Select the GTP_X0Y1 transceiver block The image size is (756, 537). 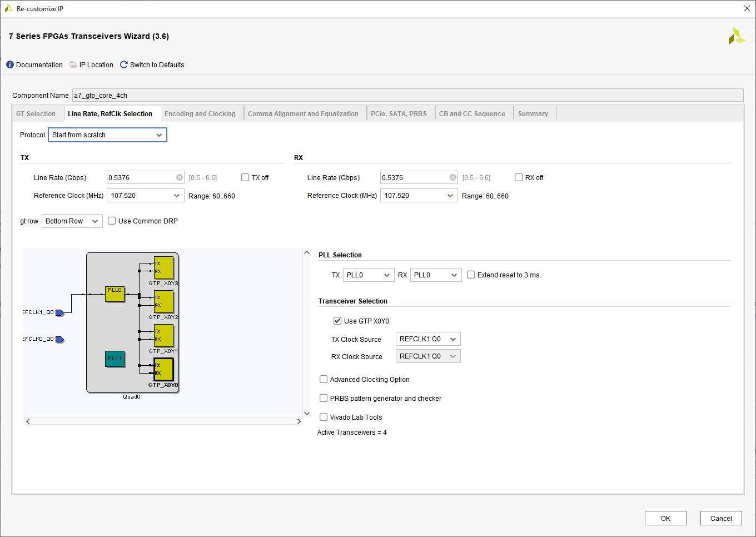[163, 335]
